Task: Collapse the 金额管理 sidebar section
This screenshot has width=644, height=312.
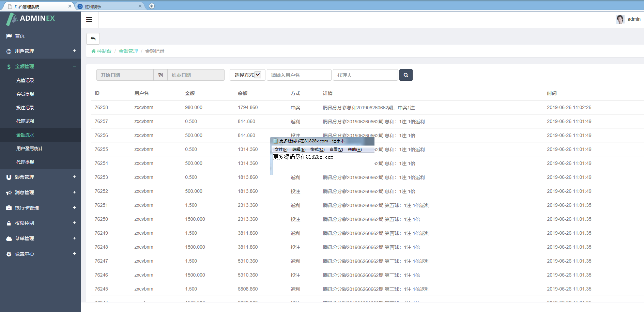Action: click(x=74, y=66)
